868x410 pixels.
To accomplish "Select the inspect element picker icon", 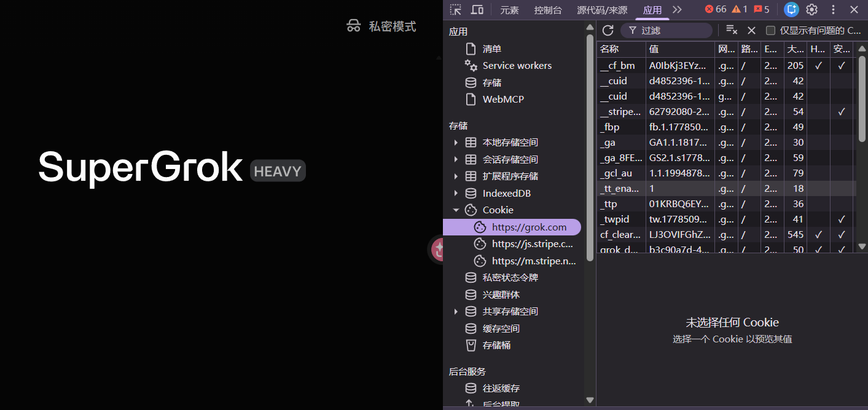I will [455, 9].
